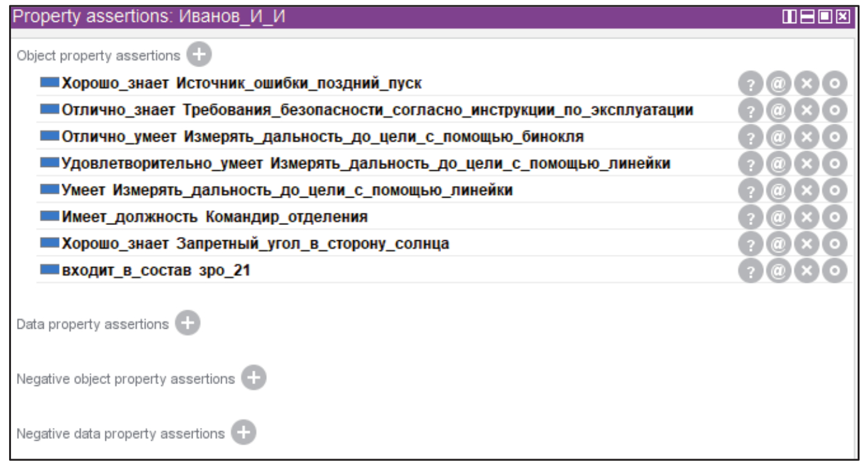Add a negative data property assertion
Screen dimensions: 868x467
tap(243, 433)
